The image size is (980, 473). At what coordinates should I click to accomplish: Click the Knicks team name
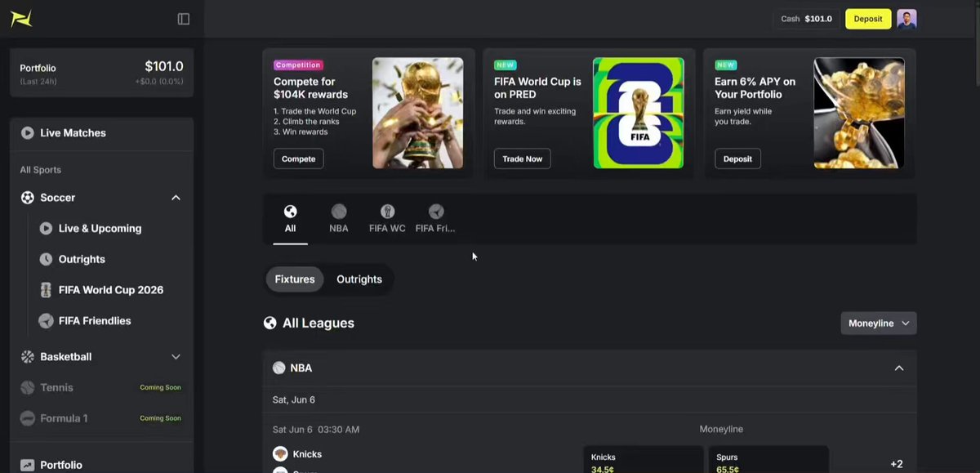(307, 454)
